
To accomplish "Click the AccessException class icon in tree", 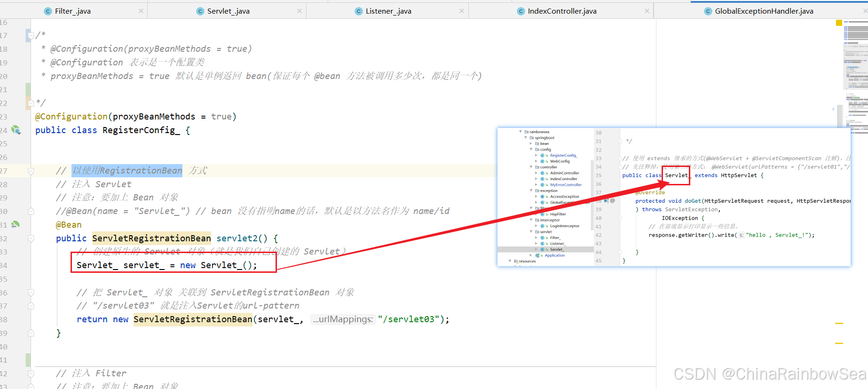I will 542,197.
